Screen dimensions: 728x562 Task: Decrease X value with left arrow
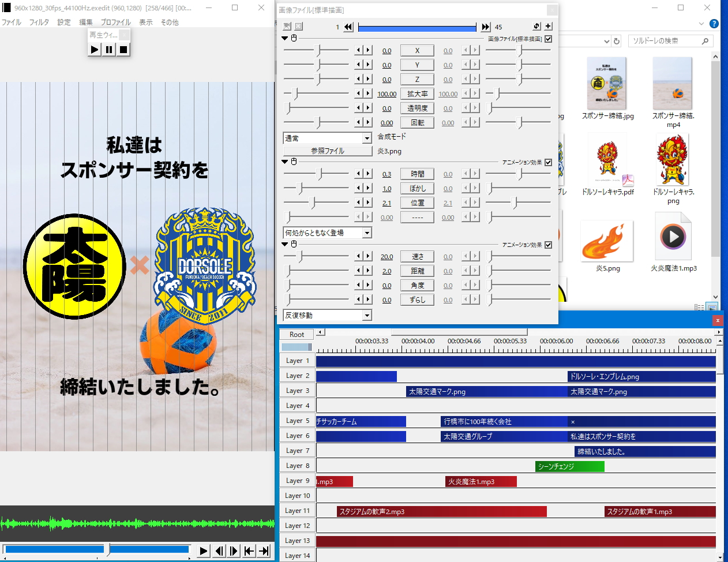coord(359,50)
